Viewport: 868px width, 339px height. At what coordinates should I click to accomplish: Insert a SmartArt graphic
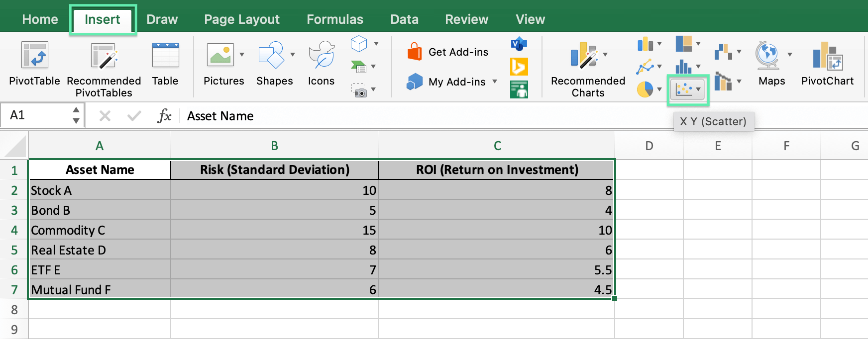tap(358, 67)
